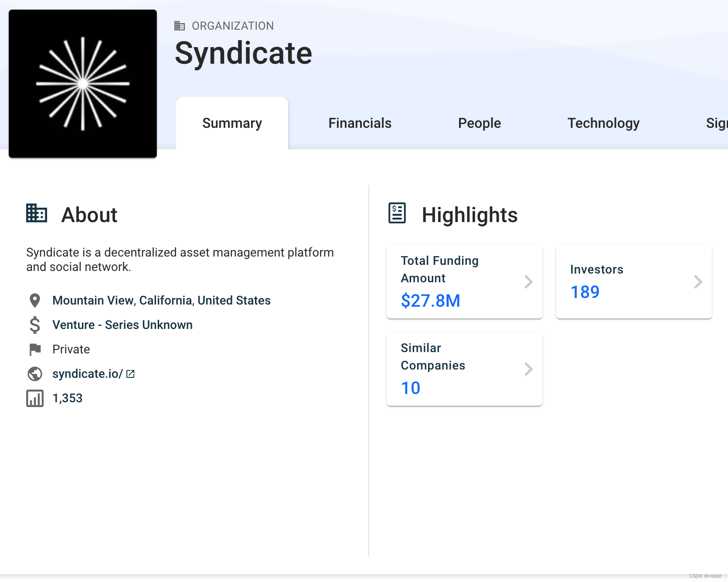Click the Investors card label
The height and width of the screenshot is (582, 728).
pyautogui.click(x=597, y=270)
